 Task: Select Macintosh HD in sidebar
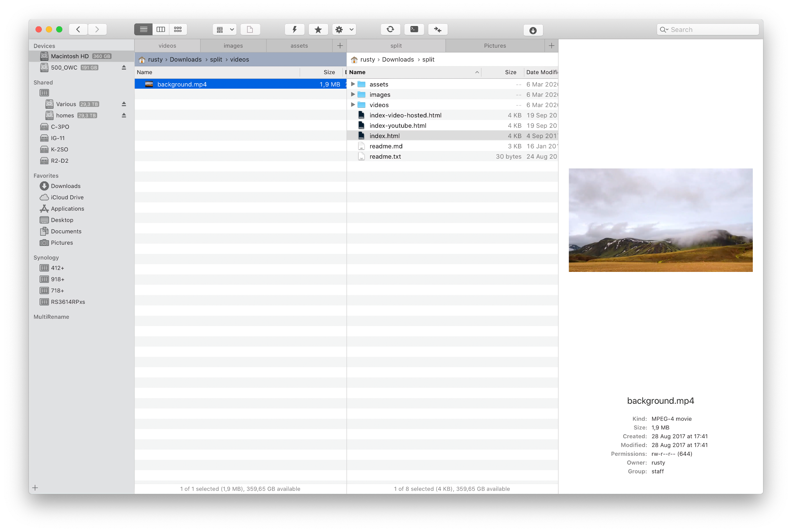click(81, 56)
